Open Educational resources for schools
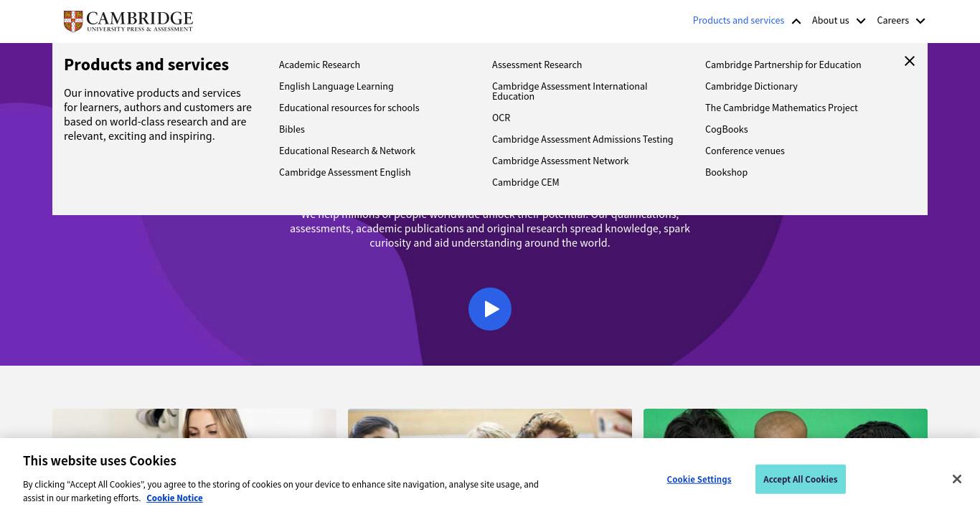The height and width of the screenshot is (522, 980). [349, 108]
